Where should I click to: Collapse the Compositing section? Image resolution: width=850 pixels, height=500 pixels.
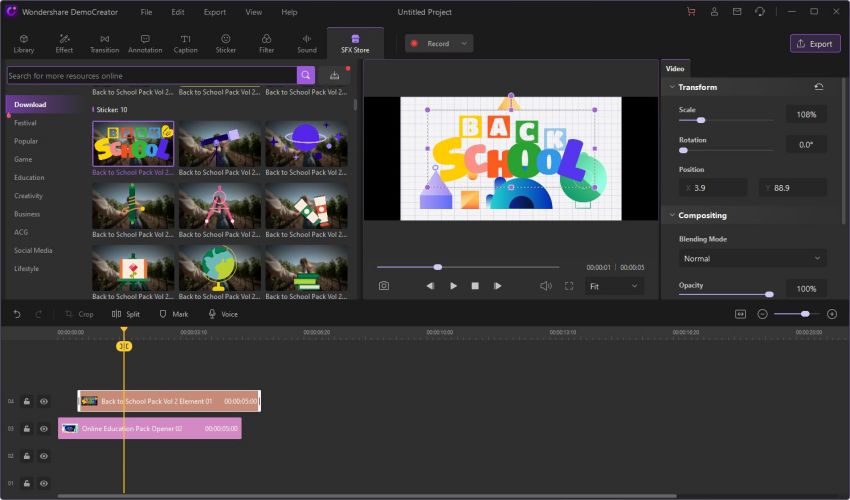tap(672, 215)
